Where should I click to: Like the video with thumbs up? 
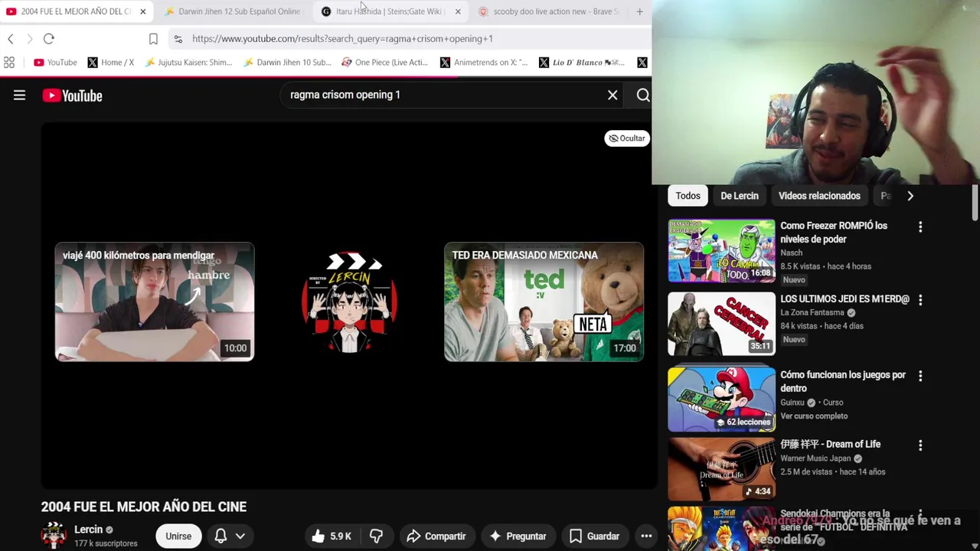[331, 536]
